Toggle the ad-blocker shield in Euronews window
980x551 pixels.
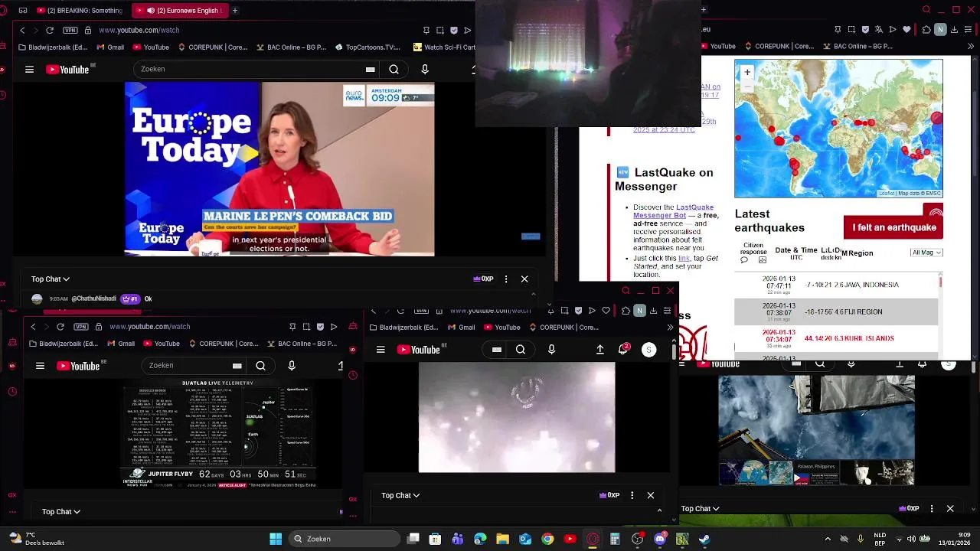click(454, 30)
